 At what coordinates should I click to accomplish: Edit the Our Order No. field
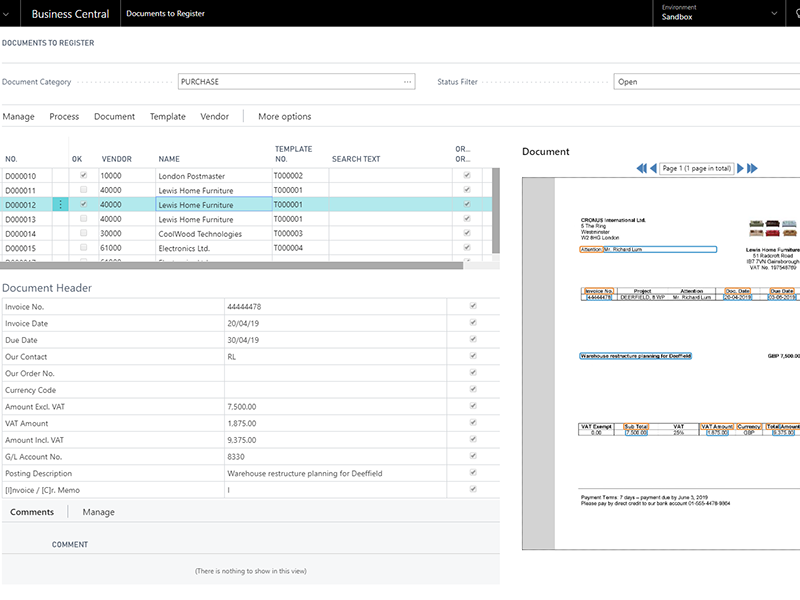335,373
